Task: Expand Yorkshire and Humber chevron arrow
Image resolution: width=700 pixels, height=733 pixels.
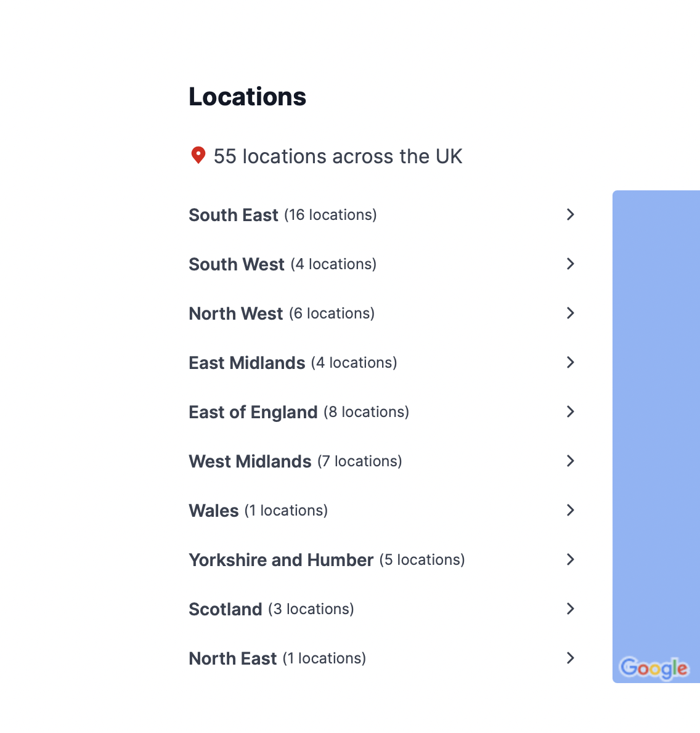Action: [x=571, y=559]
